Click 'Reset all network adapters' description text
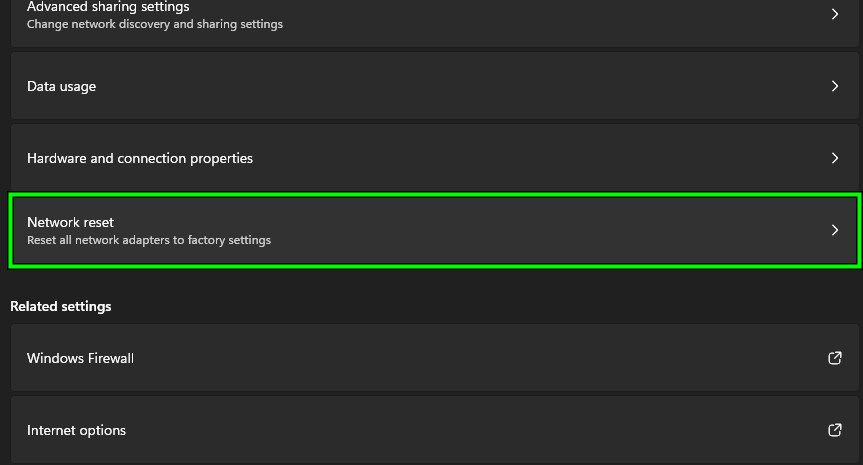Viewport: 863px width, 465px height. coord(149,240)
